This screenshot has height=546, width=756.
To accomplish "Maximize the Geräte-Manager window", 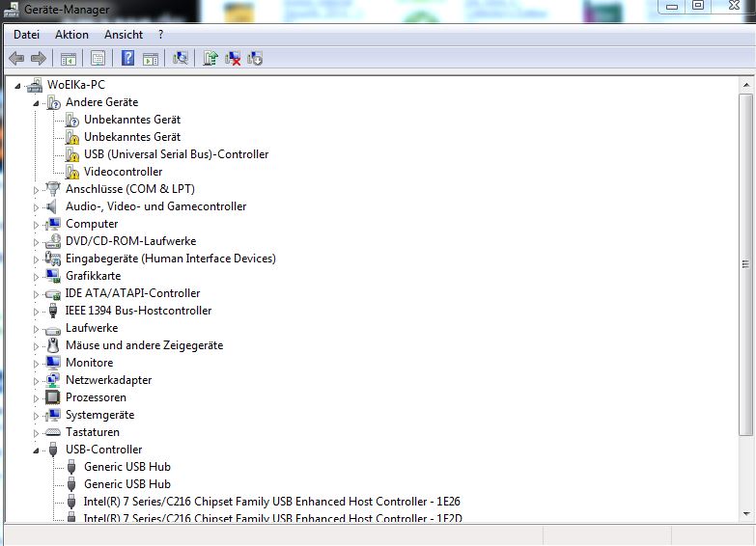I will pos(698,6).
